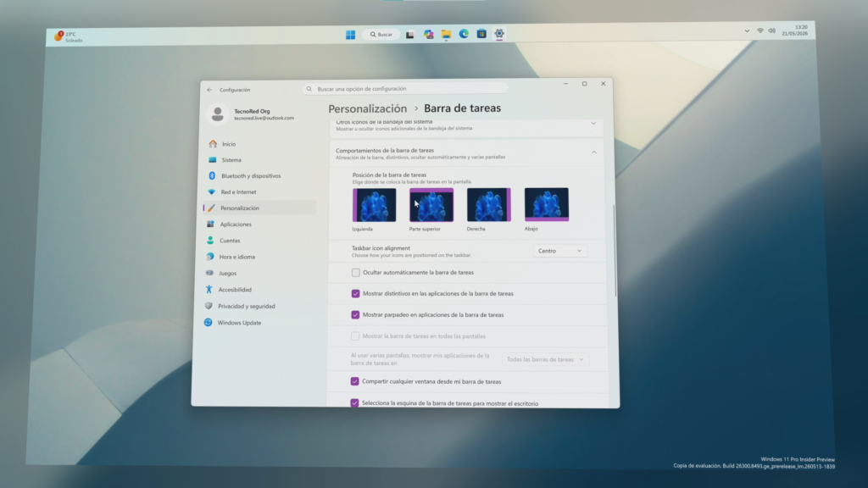Click the Settings gear taskbar icon
868x488 pixels.
[x=499, y=34]
